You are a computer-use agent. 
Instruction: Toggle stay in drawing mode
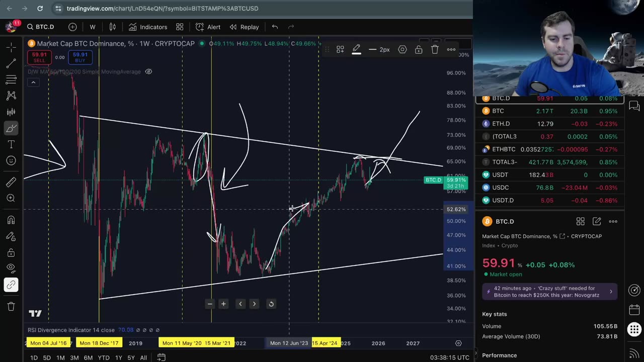(x=11, y=236)
